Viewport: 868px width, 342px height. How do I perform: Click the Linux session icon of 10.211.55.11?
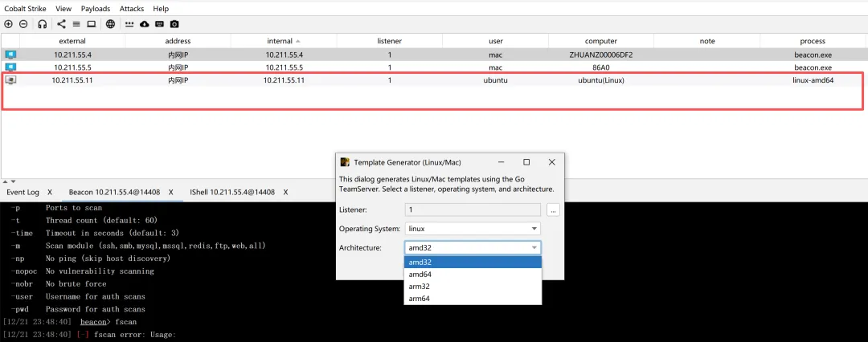10,80
